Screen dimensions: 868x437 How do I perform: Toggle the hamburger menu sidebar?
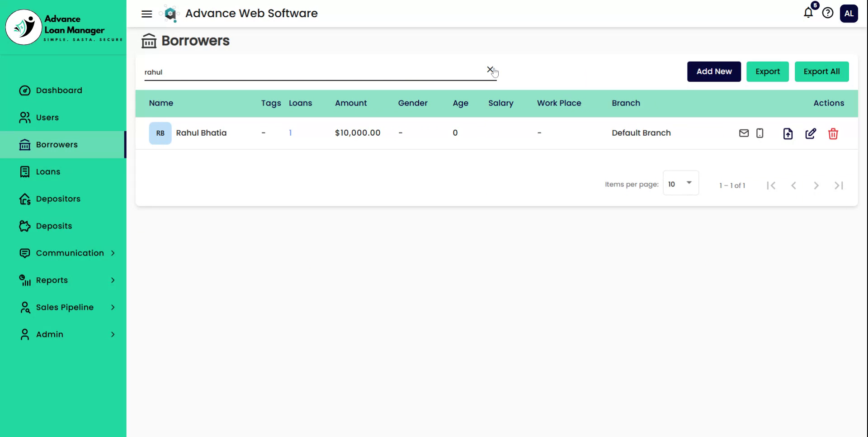(147, 14)
